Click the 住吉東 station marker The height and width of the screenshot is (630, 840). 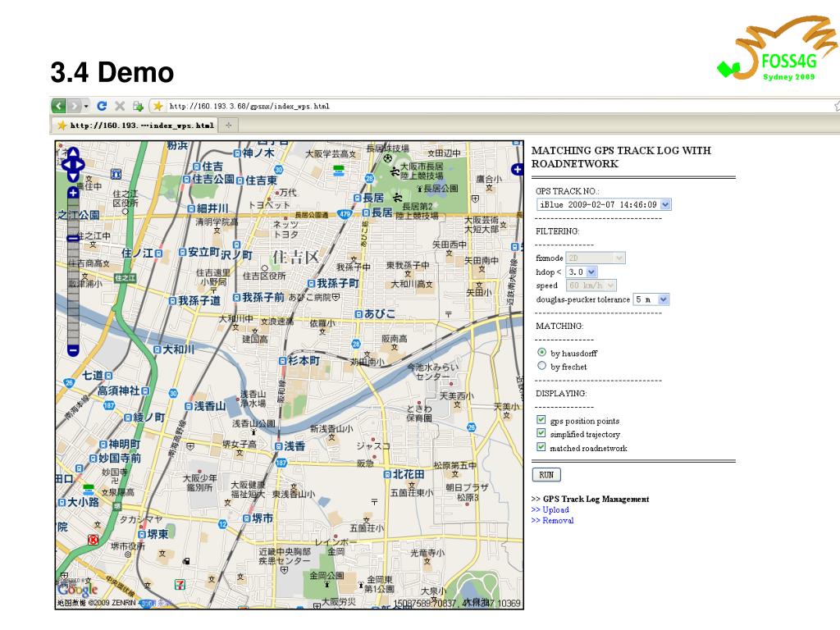240,181
